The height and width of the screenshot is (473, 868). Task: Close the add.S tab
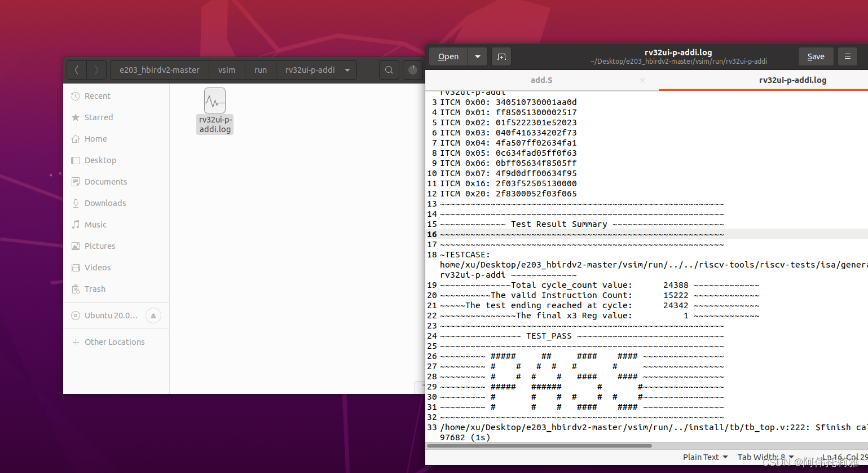tap(642, 80)
